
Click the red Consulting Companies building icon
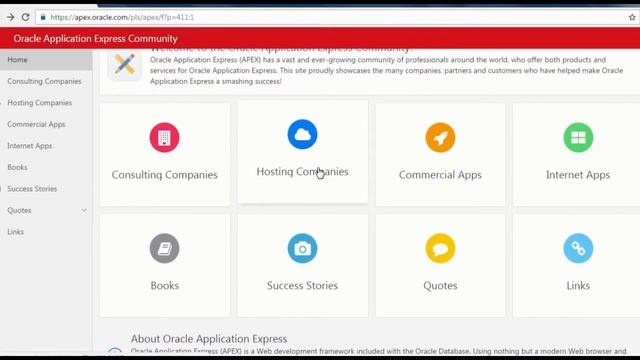coord(164,138)
